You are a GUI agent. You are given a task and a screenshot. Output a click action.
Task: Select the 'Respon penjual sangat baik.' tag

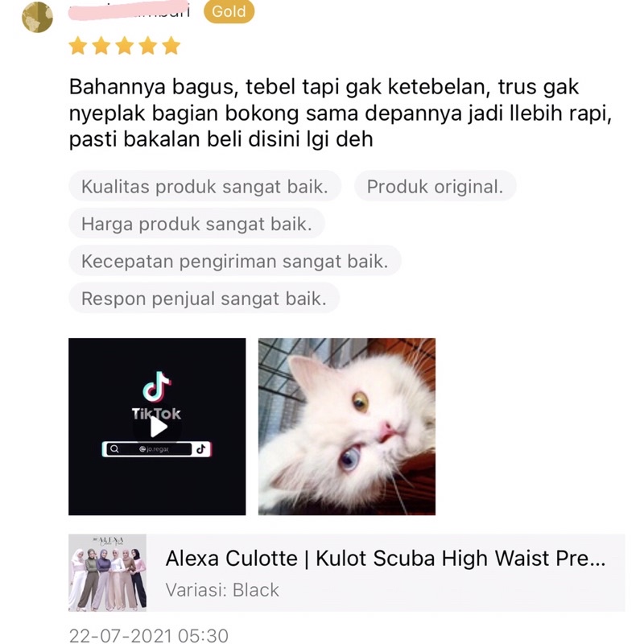(204, 299)
